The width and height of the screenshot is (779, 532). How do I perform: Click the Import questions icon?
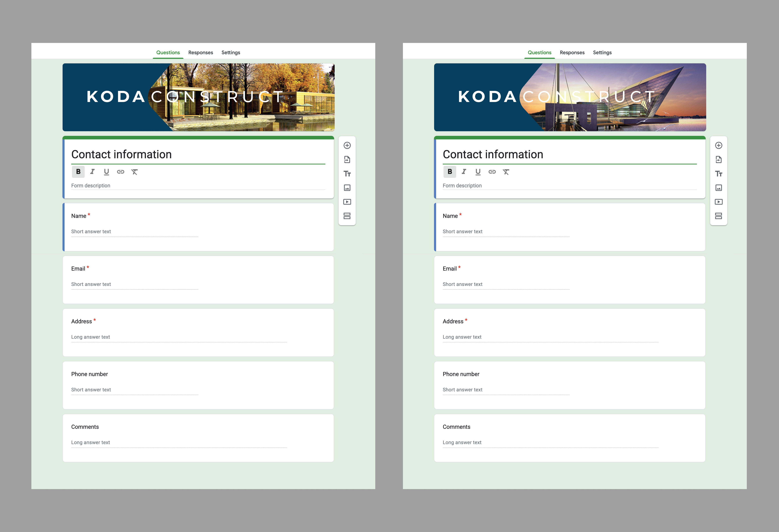click(x=347, y=159)
